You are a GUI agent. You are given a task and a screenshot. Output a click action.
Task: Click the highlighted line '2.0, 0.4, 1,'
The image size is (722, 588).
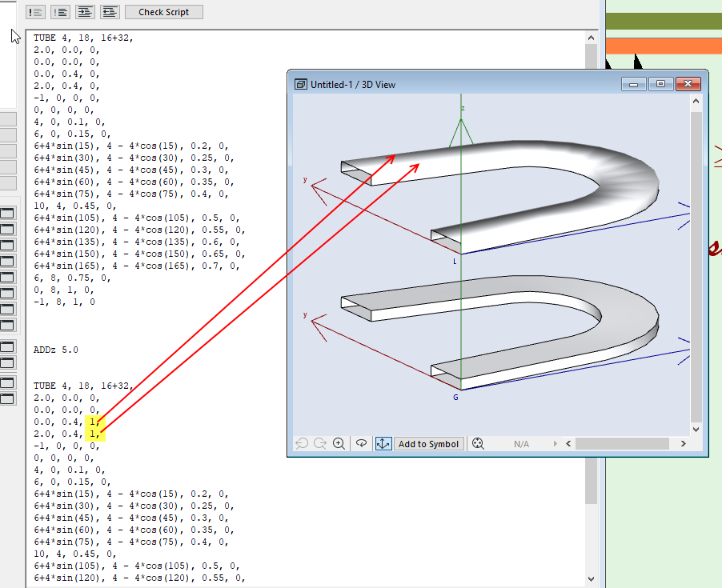click(66, 434)
